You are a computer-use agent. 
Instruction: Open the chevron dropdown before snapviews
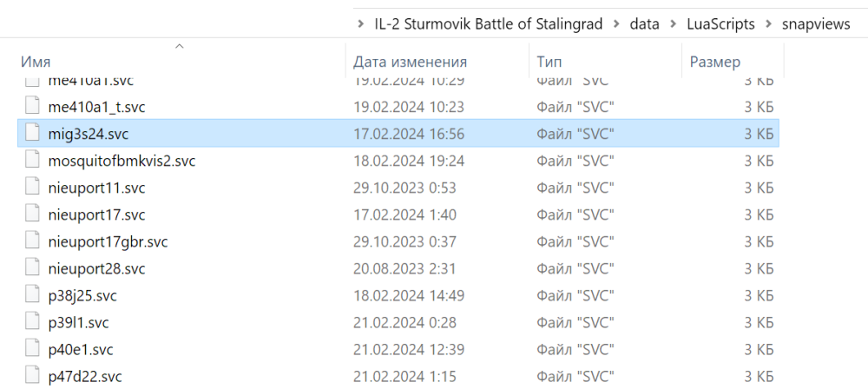tap(771, 24)
